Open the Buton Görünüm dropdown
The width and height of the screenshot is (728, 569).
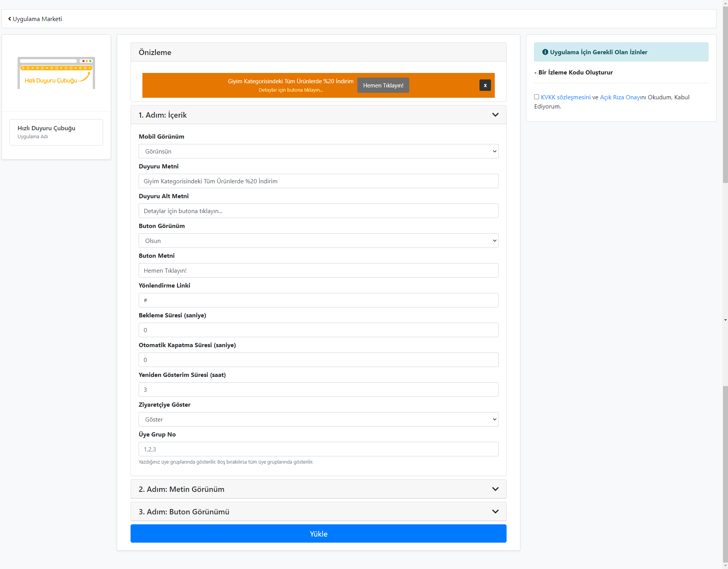pyautogui.click(x=318, y=241)
